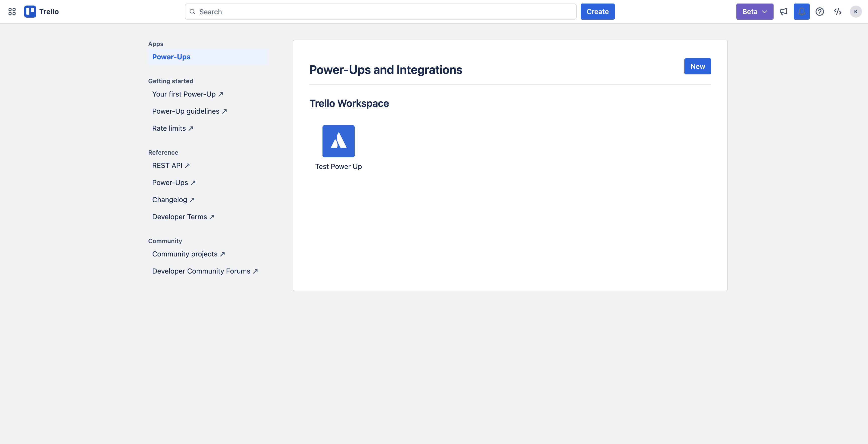Click the Trello logo icon
868x444 pixels.
30,12
